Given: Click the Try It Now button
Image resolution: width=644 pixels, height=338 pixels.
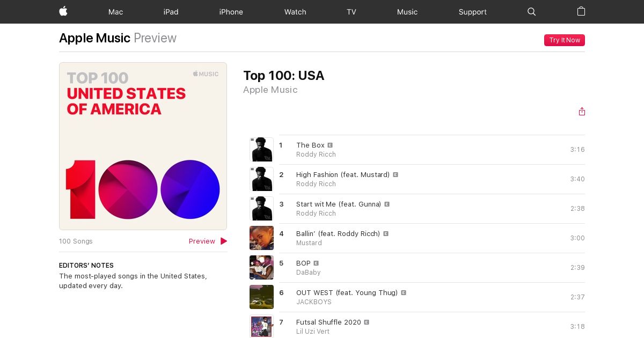Looking at the screenshot, I should [x=565, y=40].
